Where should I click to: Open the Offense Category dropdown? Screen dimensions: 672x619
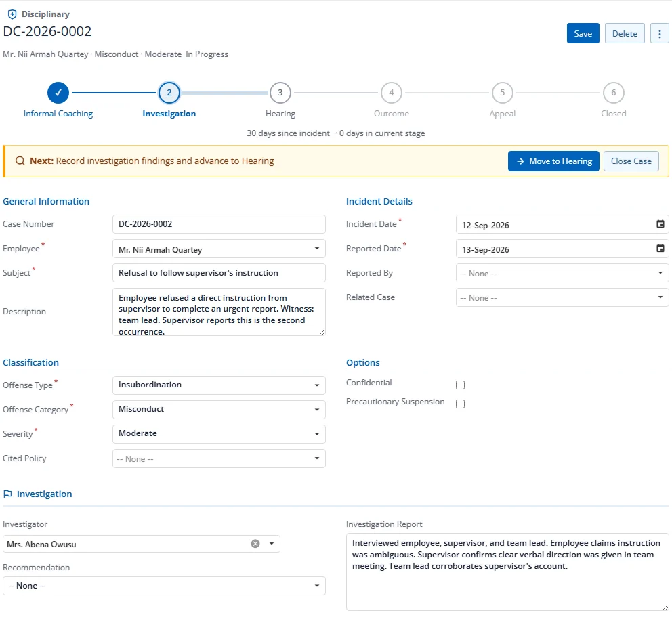pyautogui.click(x=219, y=410)
